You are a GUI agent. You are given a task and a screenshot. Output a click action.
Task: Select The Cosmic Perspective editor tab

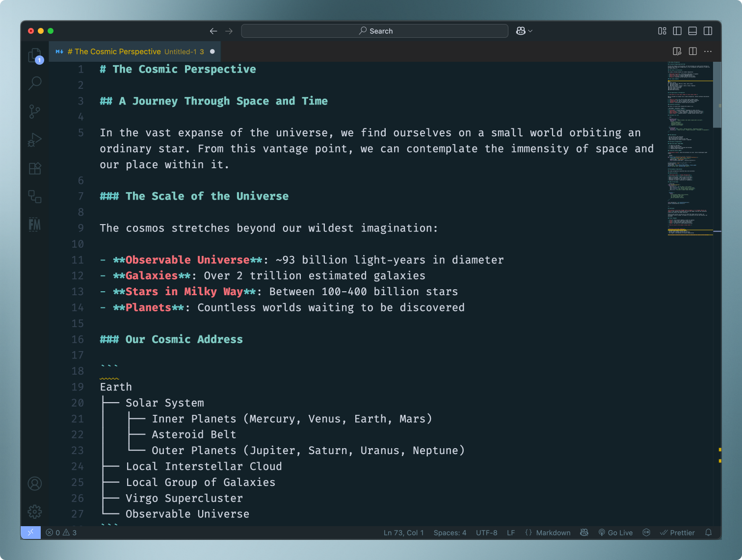[x=132, y=51]
